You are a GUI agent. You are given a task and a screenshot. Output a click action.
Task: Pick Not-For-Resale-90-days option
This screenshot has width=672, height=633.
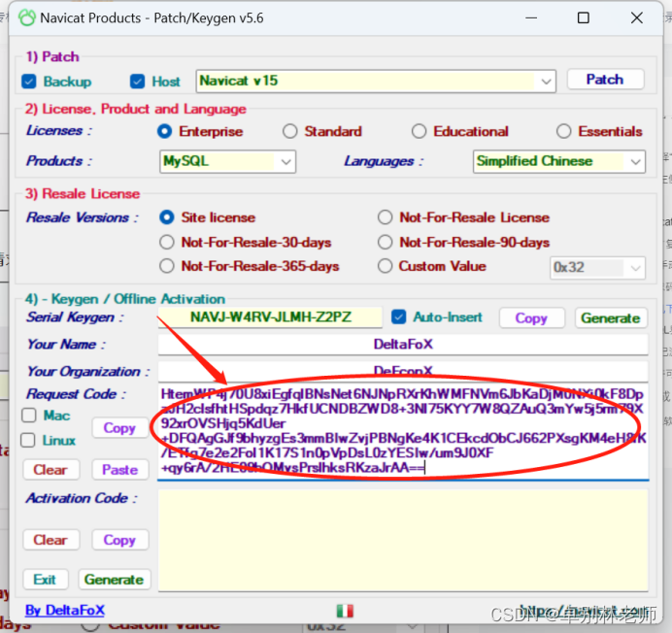point(386,242)
